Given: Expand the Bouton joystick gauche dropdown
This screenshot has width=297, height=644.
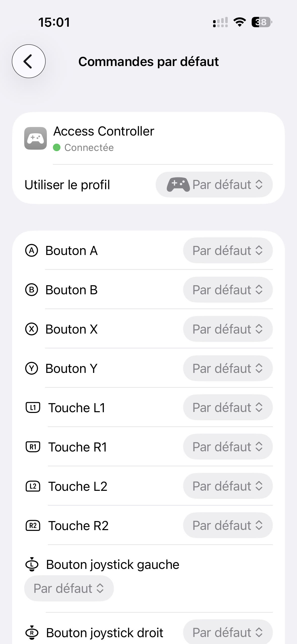Looking at the screenshot, I should pyautogui.click(x=69, y=589).
